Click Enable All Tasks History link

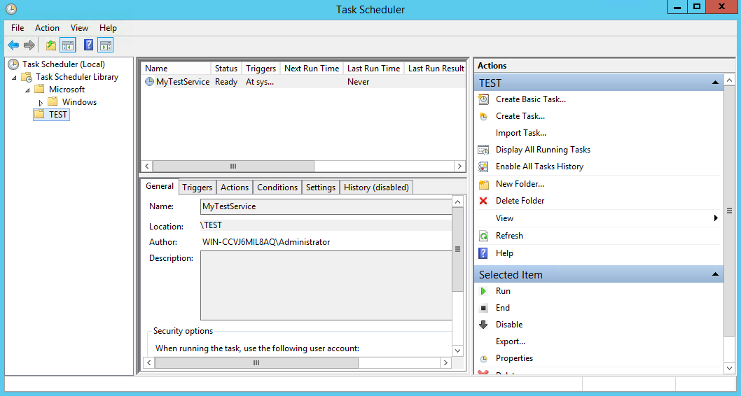(540, 166)
